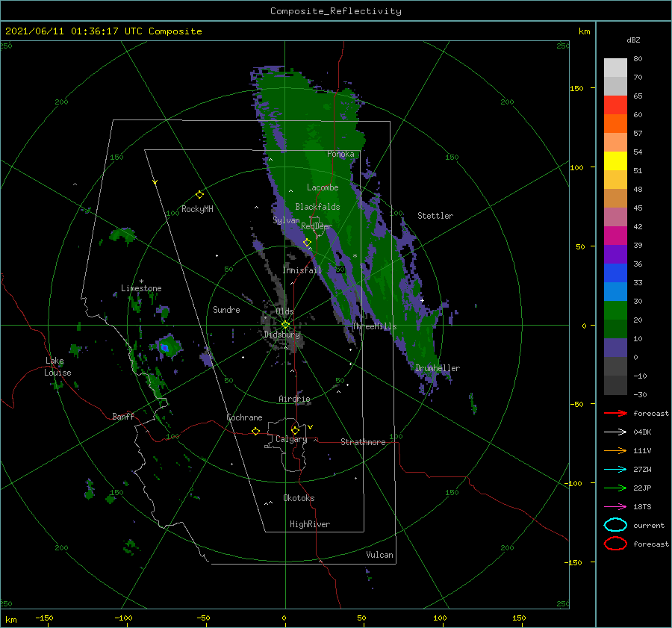672x628 pixels.
Task: Click the Olds city label
Action: [x=284, y=311]
